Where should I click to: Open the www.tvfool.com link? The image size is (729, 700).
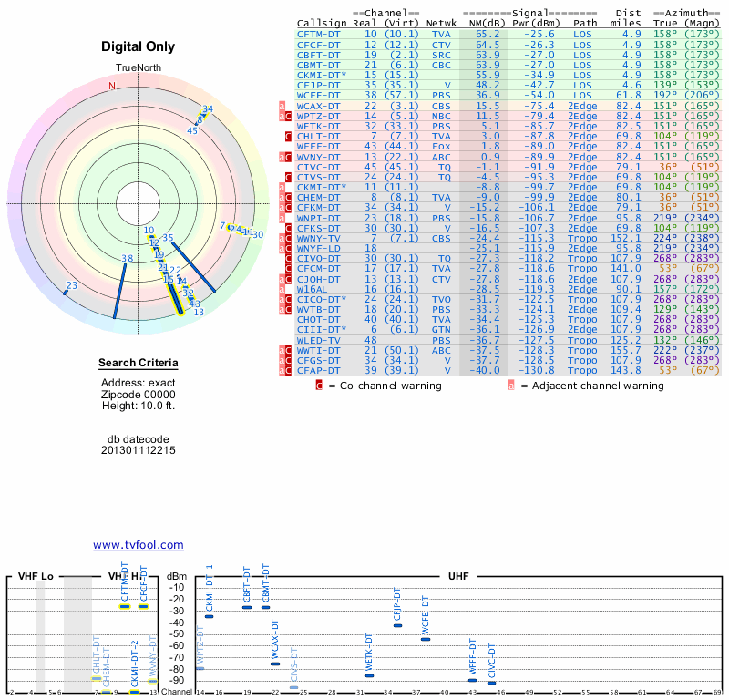click(139, 545)
